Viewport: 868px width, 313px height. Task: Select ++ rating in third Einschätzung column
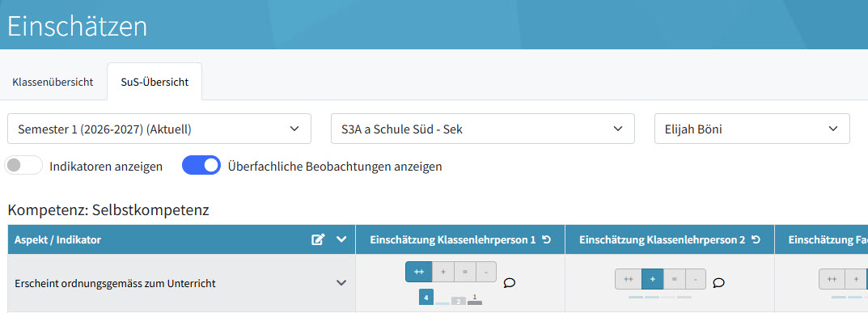[832, 279]
